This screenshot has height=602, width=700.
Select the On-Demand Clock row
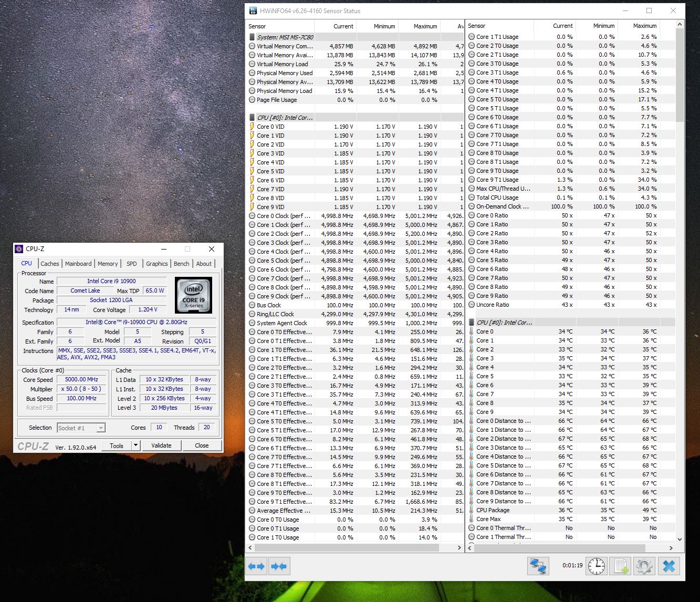571,206
